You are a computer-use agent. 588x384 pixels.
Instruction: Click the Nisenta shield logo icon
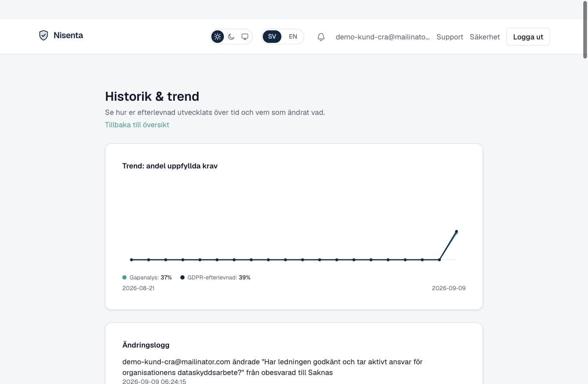click(x=43, y=36)
